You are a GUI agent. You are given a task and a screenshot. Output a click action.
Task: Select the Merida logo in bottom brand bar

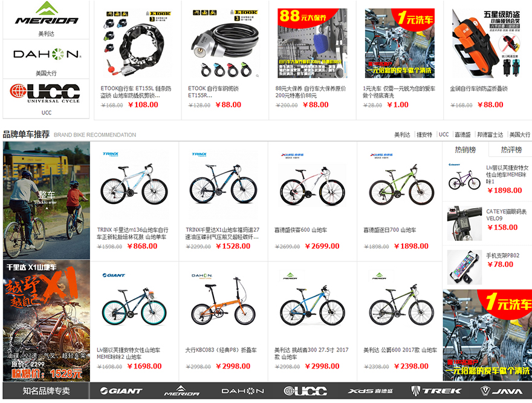(181, 391)
